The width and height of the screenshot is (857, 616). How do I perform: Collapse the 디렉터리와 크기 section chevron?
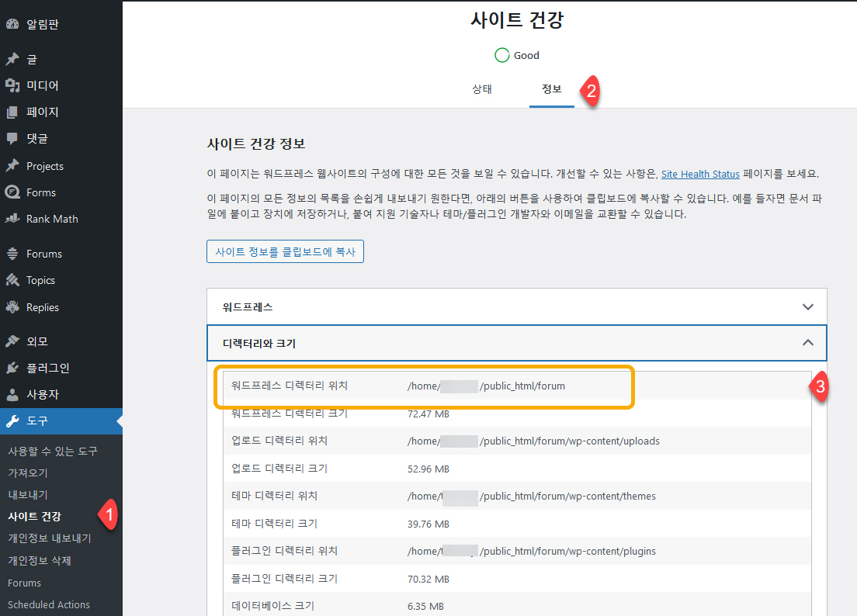pos(808,342)
